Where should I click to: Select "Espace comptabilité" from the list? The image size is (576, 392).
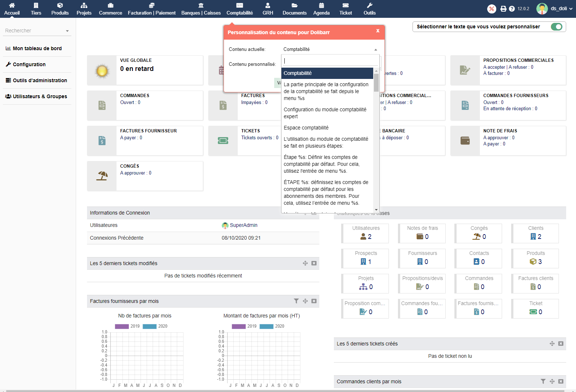click(306, 128)
